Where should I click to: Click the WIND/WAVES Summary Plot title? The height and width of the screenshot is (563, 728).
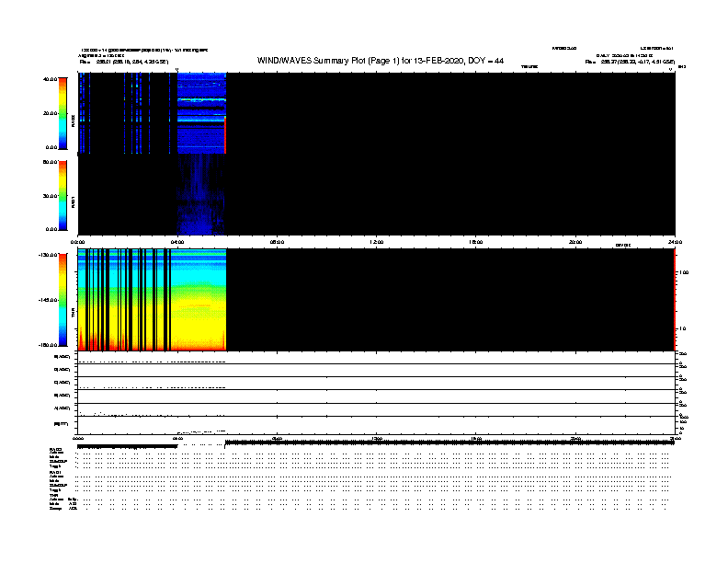[381, 61]
